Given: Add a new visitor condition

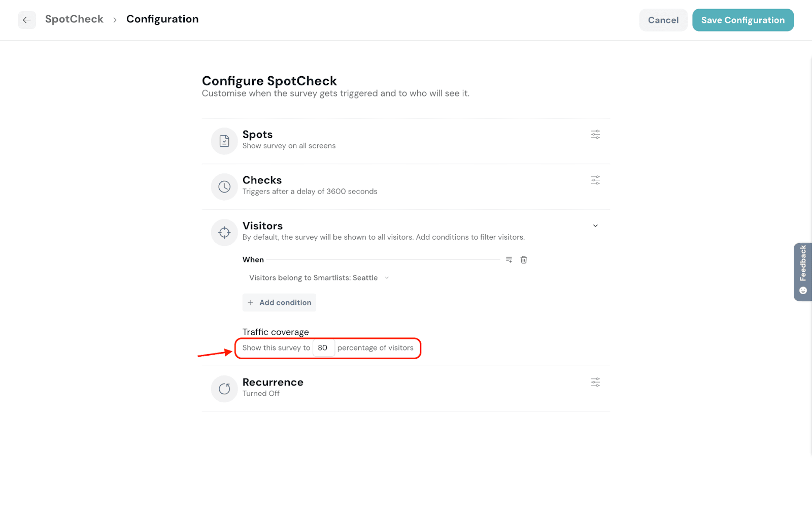Looking at the screenshot, I should (x=279, y=303).
